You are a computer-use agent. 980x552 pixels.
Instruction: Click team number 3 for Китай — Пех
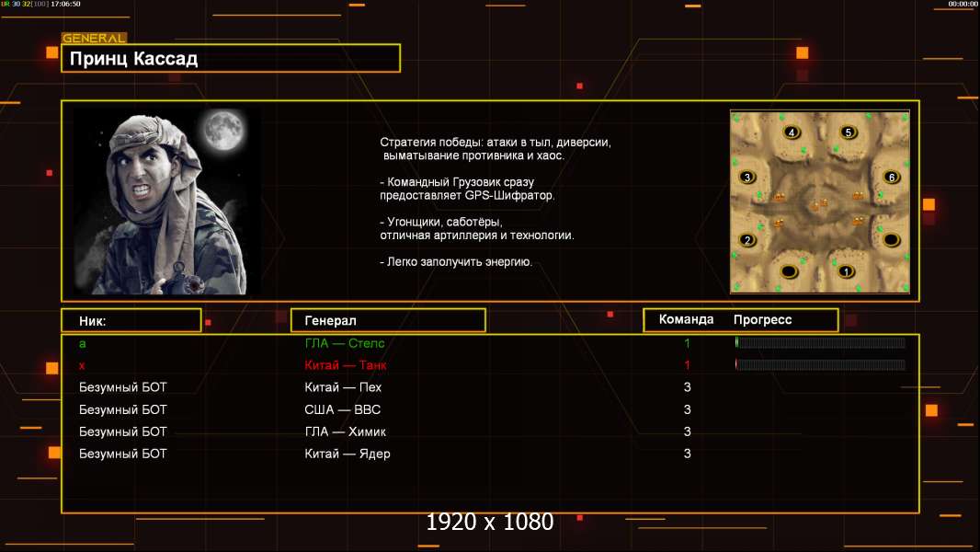[687, 387]
